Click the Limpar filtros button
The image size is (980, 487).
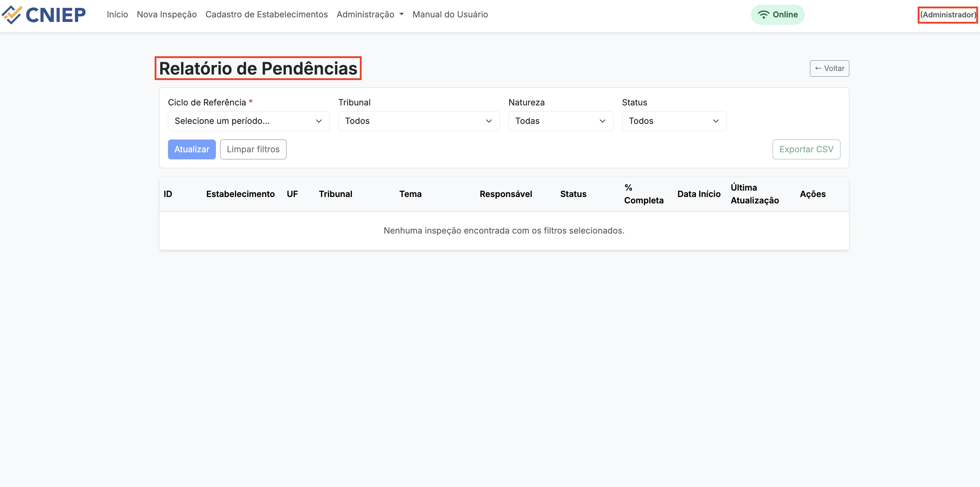253,149
